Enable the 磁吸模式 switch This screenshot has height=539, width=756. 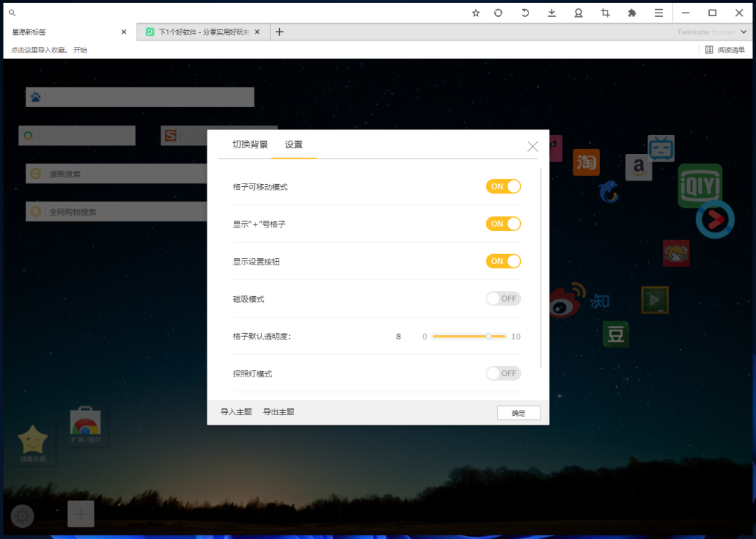503,298
